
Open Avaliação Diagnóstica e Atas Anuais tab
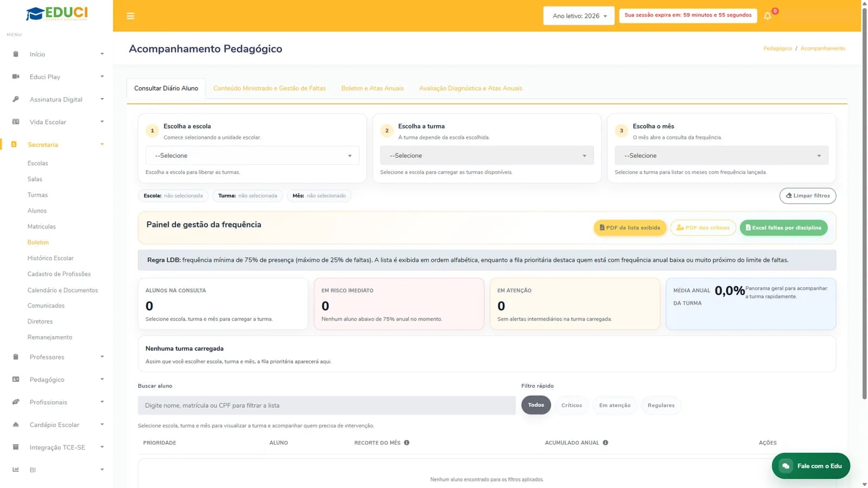click(x=471, y=88)
